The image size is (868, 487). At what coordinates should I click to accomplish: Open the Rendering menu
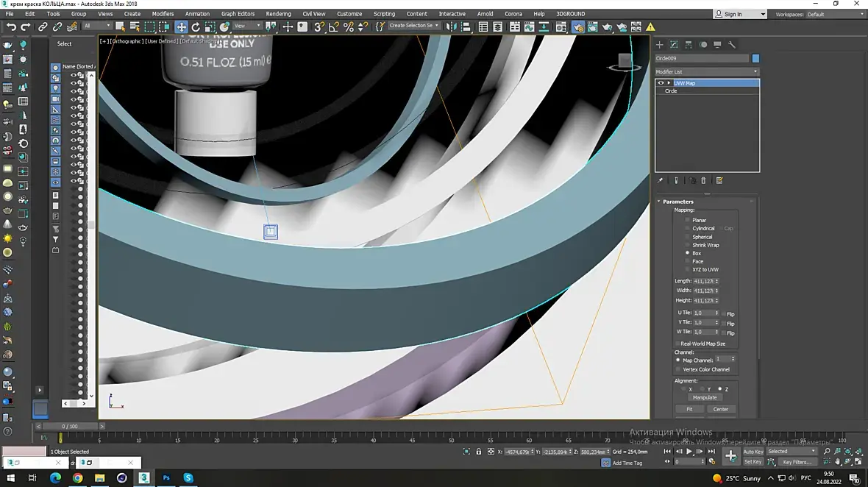click(278, 14)
